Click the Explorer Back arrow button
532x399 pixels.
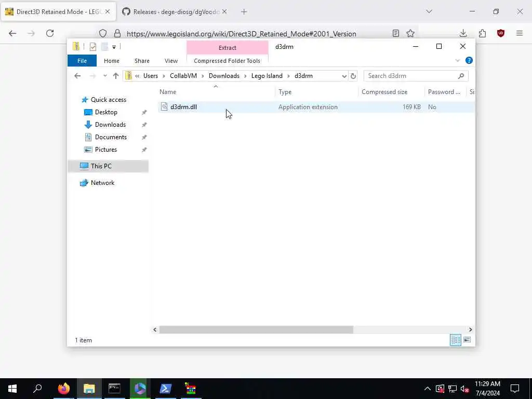[77, 76]
